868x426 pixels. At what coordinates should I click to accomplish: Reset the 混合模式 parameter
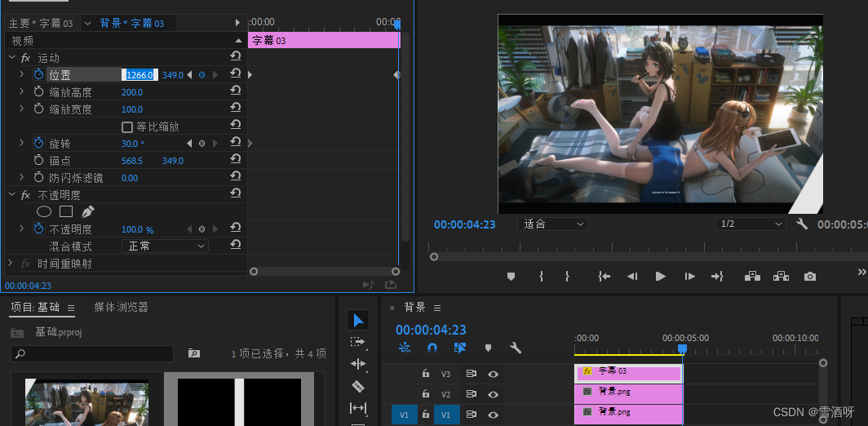click(235, 245)
